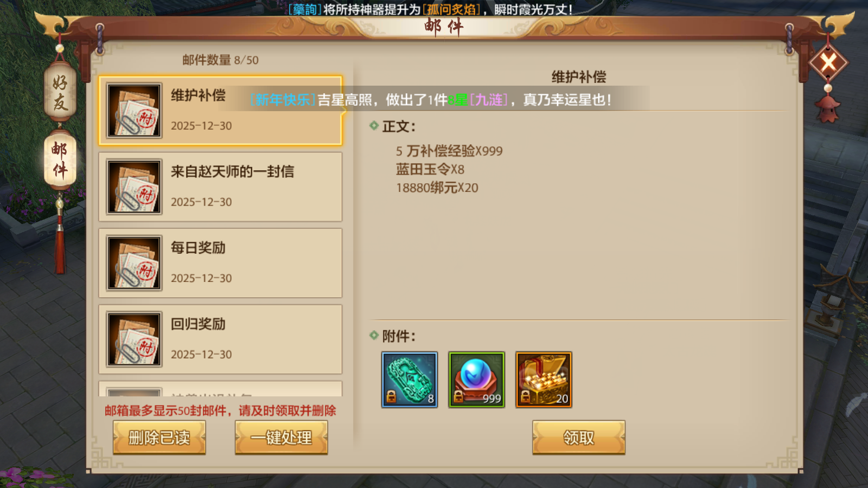Click the gold treasure chest attachment
The width and height of the screenshot is (868, 488).
544,380
